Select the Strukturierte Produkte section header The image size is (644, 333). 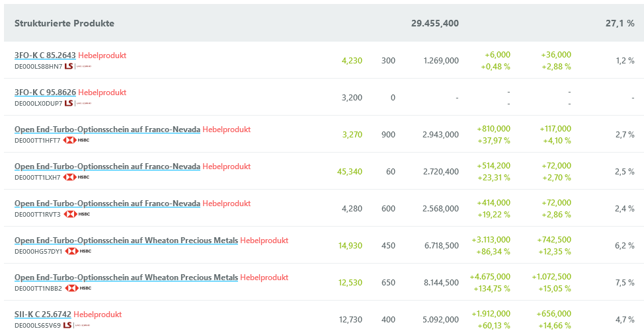(x=64, y=23)
